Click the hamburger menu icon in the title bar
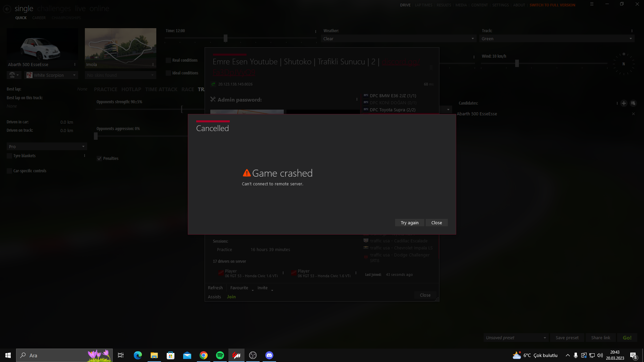 click(592, 4)
